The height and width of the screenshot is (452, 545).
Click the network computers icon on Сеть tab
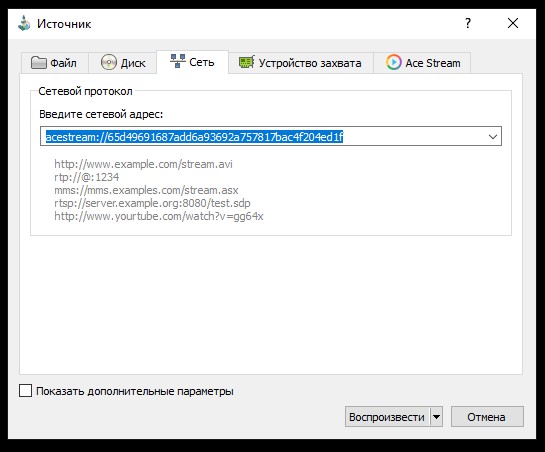[178, 61]
